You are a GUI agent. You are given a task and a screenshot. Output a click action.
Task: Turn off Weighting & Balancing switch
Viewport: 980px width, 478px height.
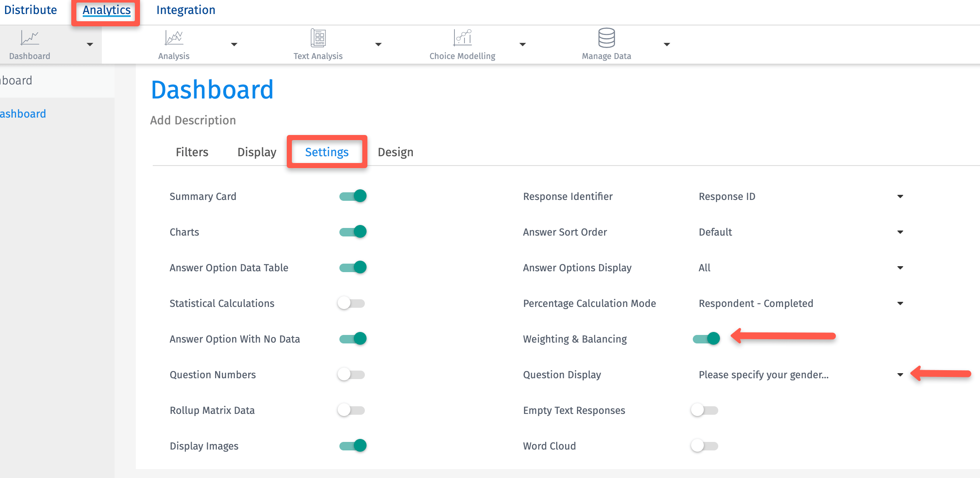coord(706,339)
